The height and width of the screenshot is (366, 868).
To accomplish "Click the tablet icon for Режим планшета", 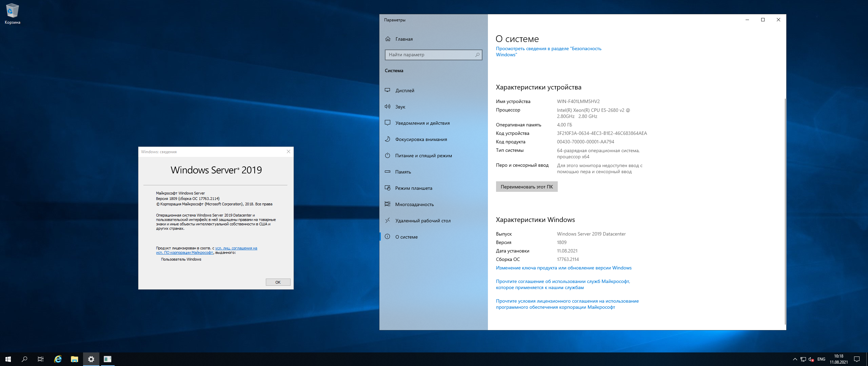I will 388,188.
